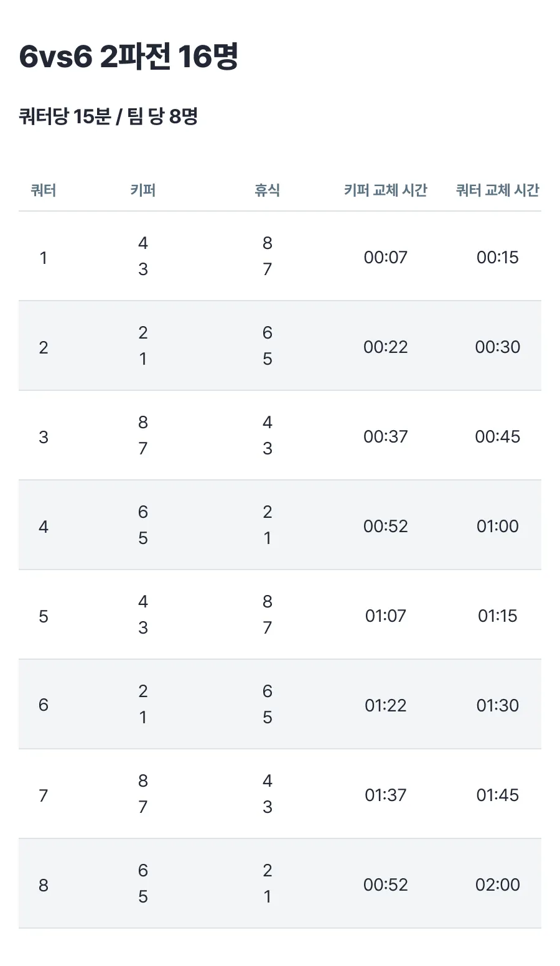Select the 01:00 quarter change time

[x=498, y=526]
